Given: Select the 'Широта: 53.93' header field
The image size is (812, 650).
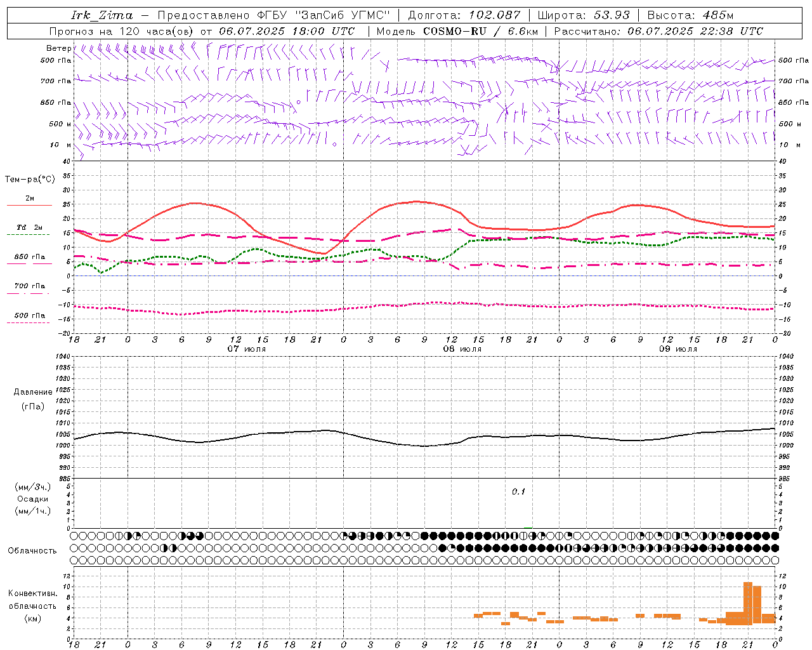Looking at the screenshot, I should pyautogui.click(x=584, y=15).
